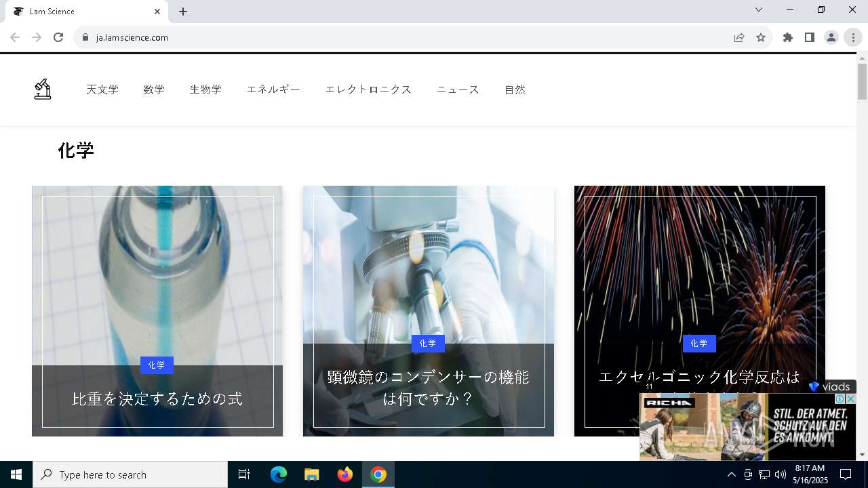Open the Extensions puzzle icon
This screenshot has width=868, height=488.
(x=788, y=37)
